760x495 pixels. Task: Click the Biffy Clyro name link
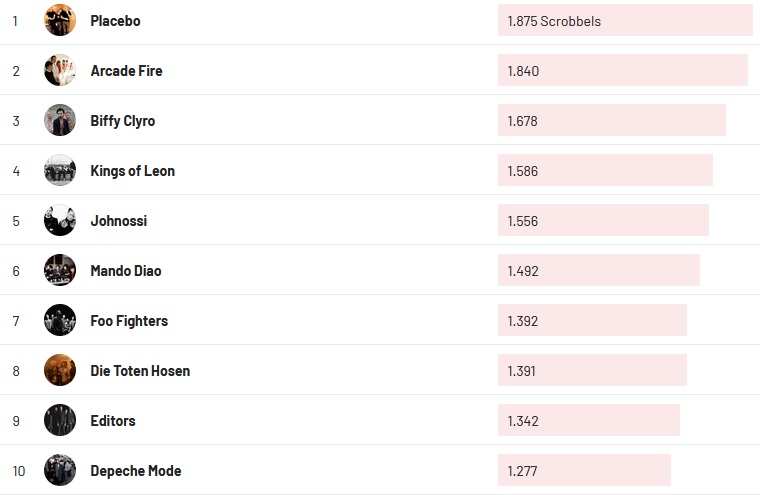[x=122, y=121]
